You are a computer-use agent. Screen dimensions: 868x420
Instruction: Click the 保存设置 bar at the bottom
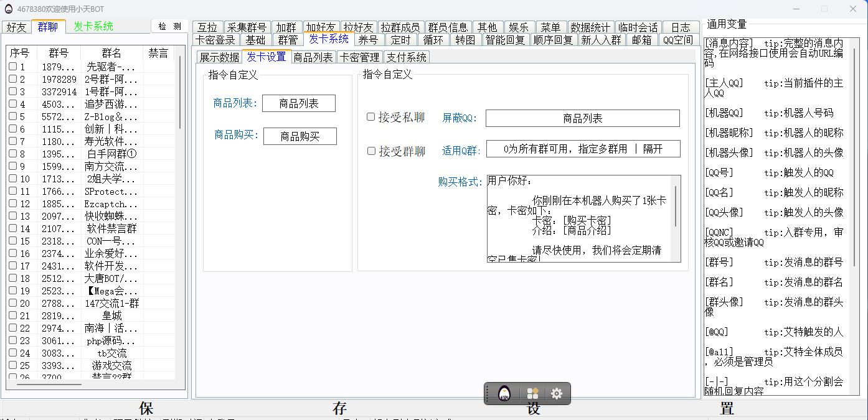434,409
